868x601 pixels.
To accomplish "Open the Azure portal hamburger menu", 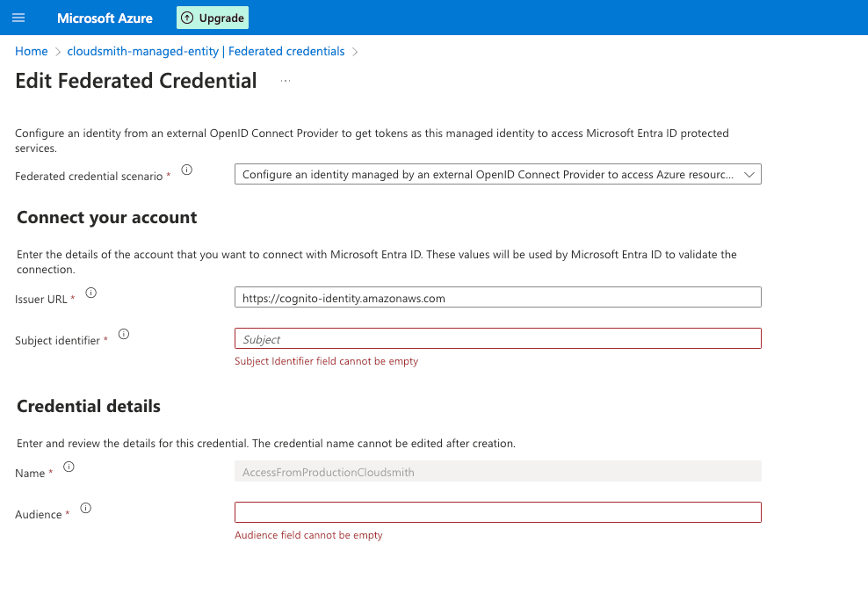I will [x=18, y=18].
